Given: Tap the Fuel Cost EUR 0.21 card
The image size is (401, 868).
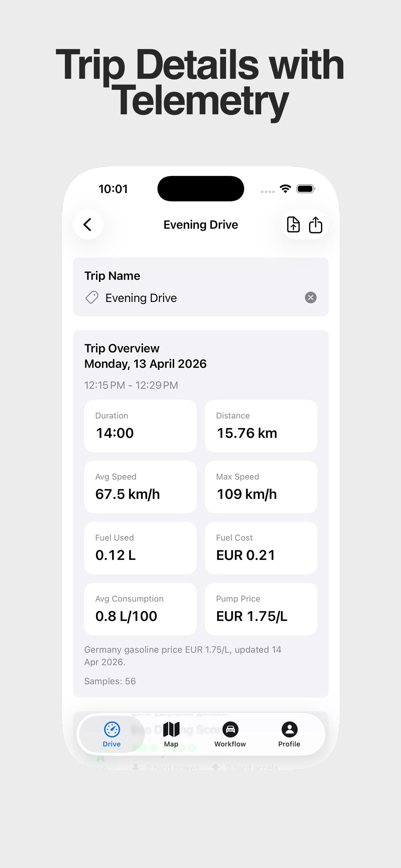Looking at the screenshot, I should [261, 548].
